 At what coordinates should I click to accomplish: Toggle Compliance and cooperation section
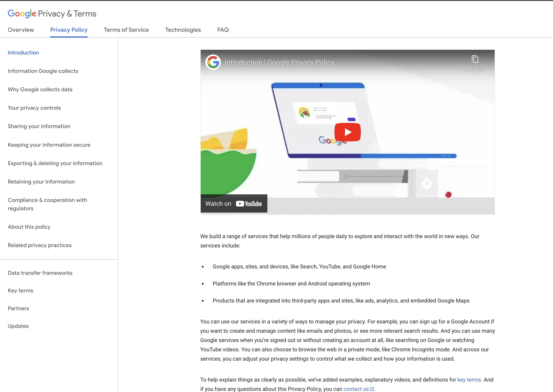click(x=47, y=204)
